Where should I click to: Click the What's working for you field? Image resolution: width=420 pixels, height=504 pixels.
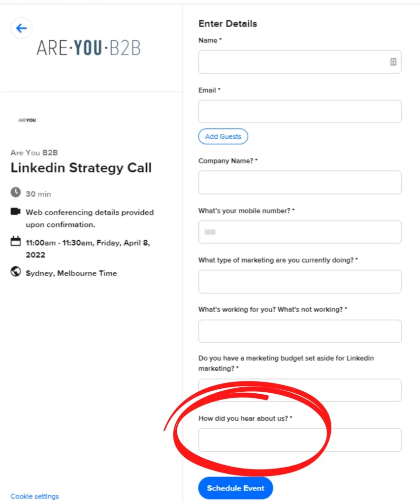click(299, 331)
